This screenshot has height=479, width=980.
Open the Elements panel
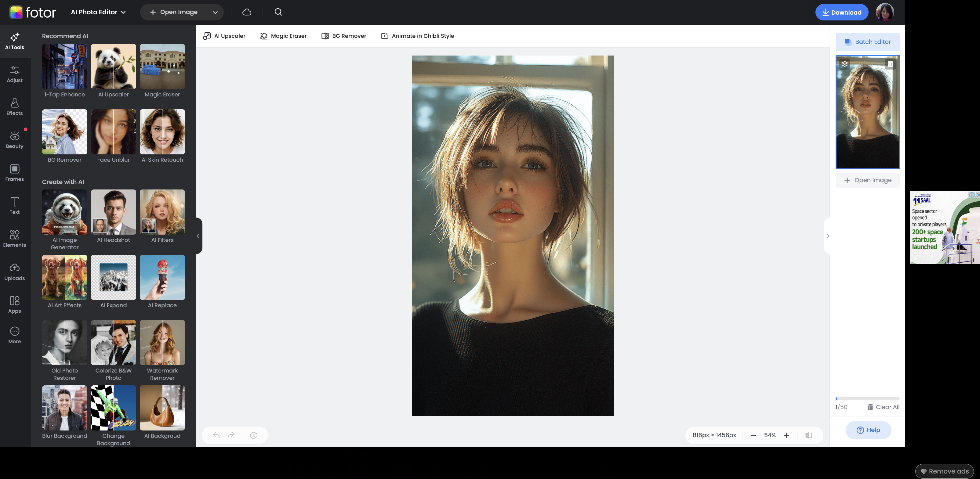(14, 239)
